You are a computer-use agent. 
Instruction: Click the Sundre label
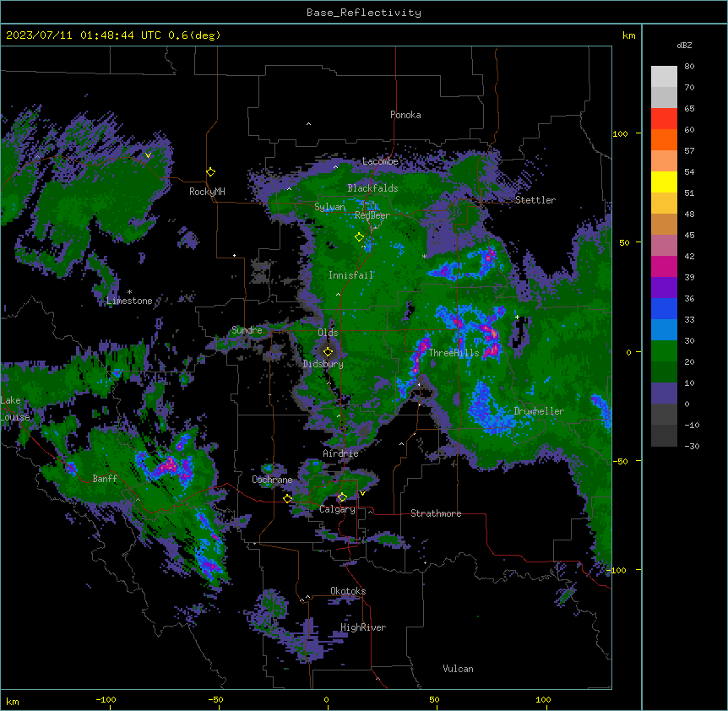click(247, 330)
